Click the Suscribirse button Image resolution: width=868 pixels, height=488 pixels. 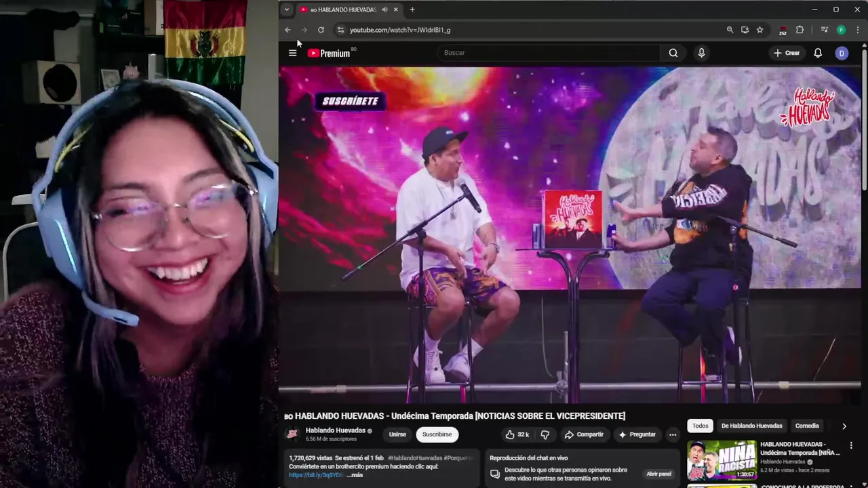[437, 434]
